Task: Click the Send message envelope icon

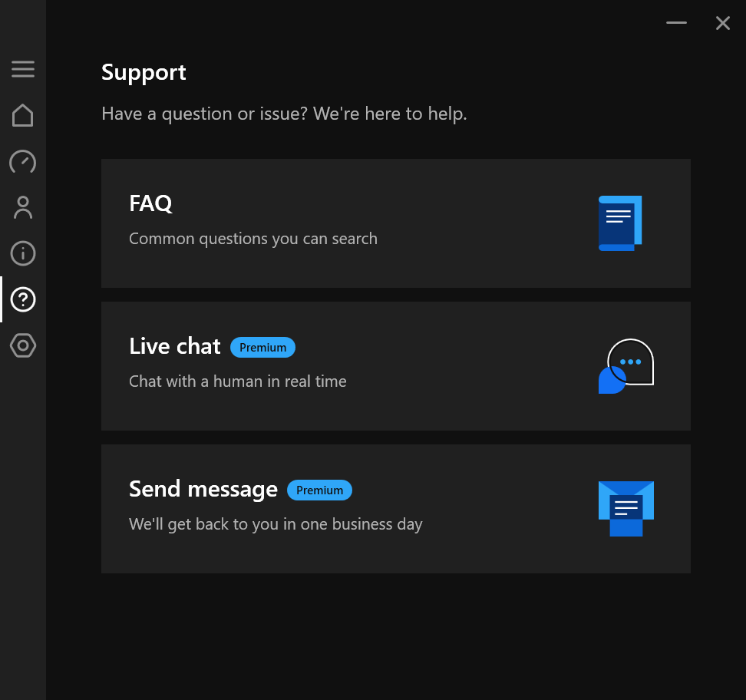Action: pos(626,508)
